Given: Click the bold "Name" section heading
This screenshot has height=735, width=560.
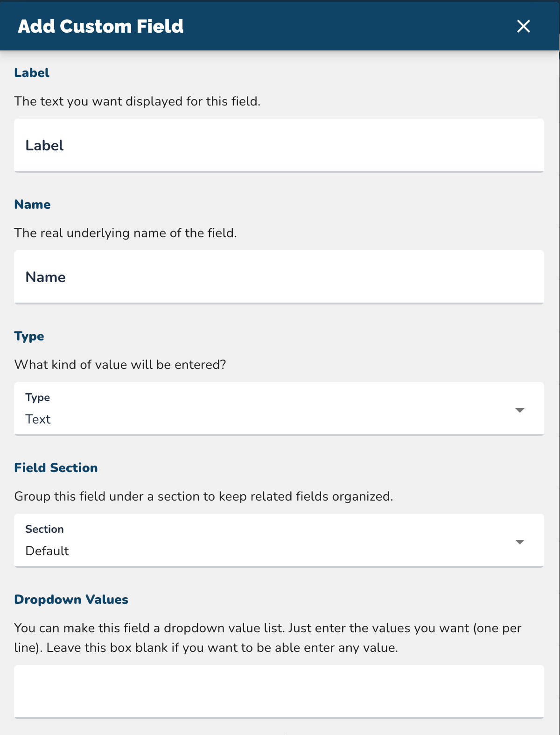Looking at the screenshot, I should tap(33, 205).
